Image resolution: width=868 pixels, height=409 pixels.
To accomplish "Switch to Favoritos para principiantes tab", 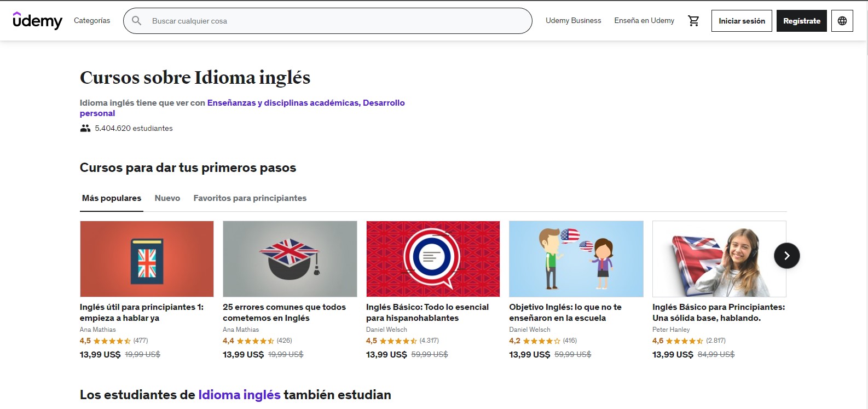I will (250, 198).
